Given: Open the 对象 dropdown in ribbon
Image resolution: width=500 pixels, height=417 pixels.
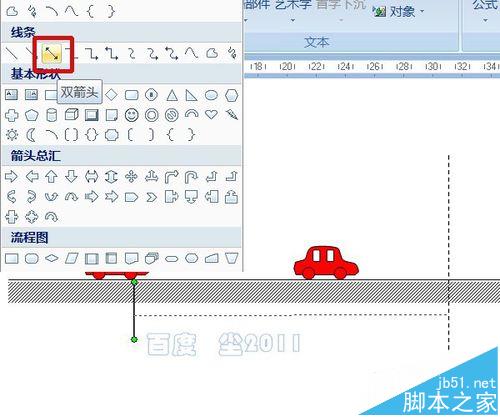Looking at the screenshot, I should tap(399, 12).
